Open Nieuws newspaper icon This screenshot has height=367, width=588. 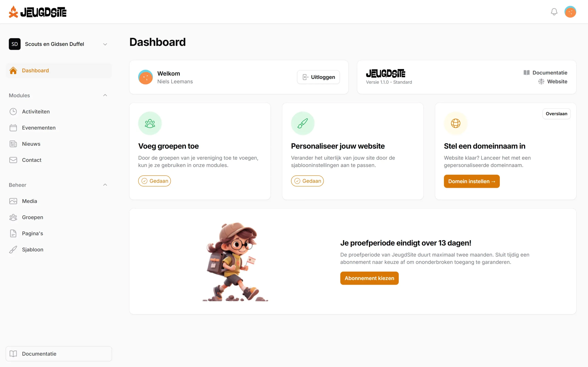[x=13, y=144]
